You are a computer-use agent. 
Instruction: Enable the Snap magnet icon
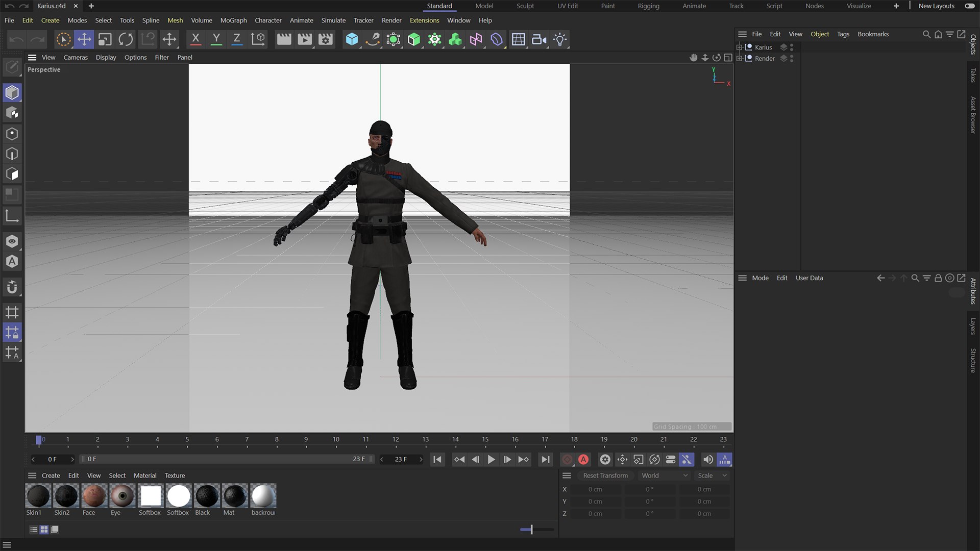(12, 287)
